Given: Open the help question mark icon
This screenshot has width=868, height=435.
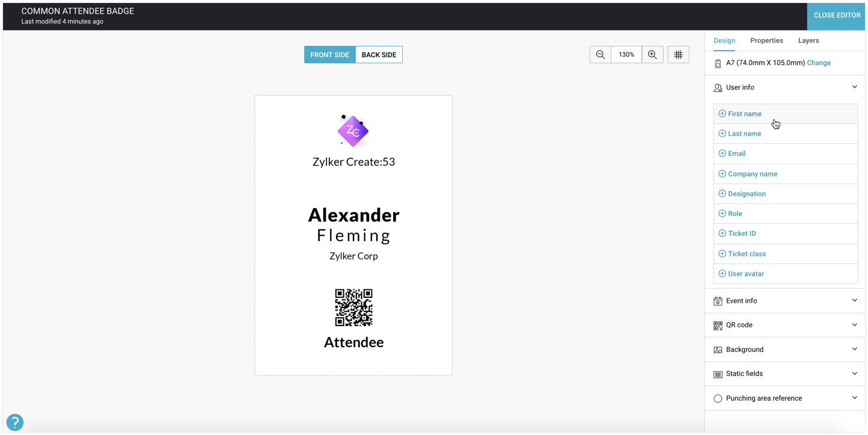Looking at the screenshot, I should point(14,422).
